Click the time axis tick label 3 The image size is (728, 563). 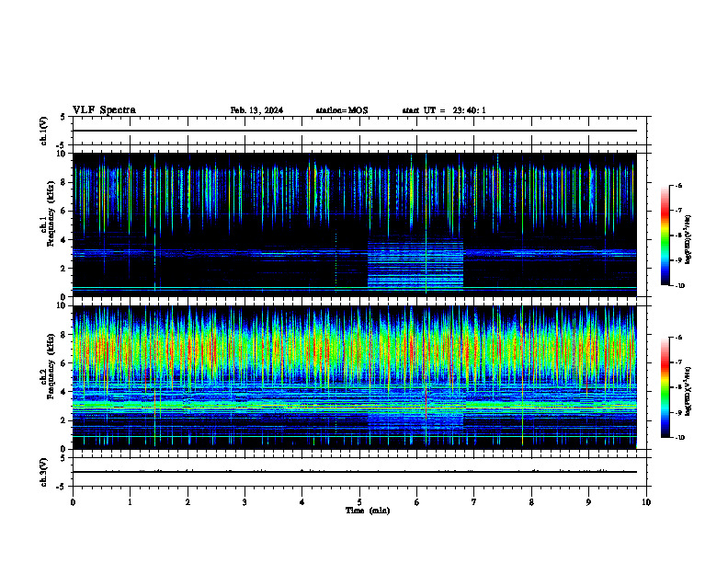(x=245, y=502)
